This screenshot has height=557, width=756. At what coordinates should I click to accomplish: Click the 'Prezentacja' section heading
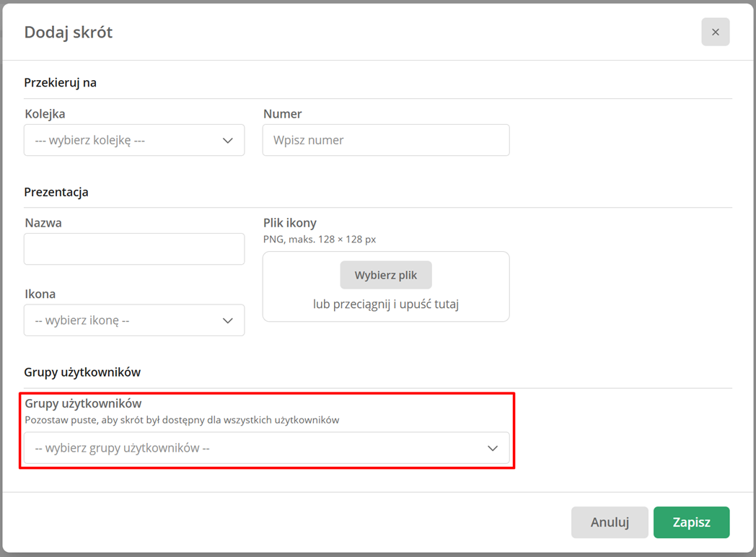tap(56, 192)
